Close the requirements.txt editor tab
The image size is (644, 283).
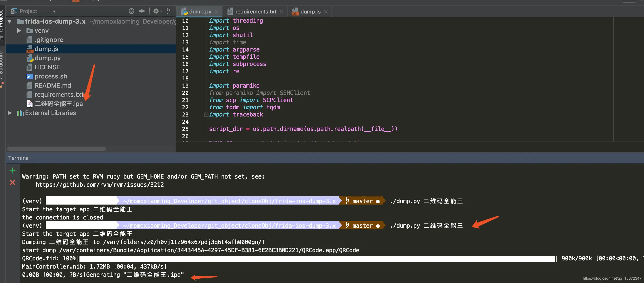(x=282, y=12)
